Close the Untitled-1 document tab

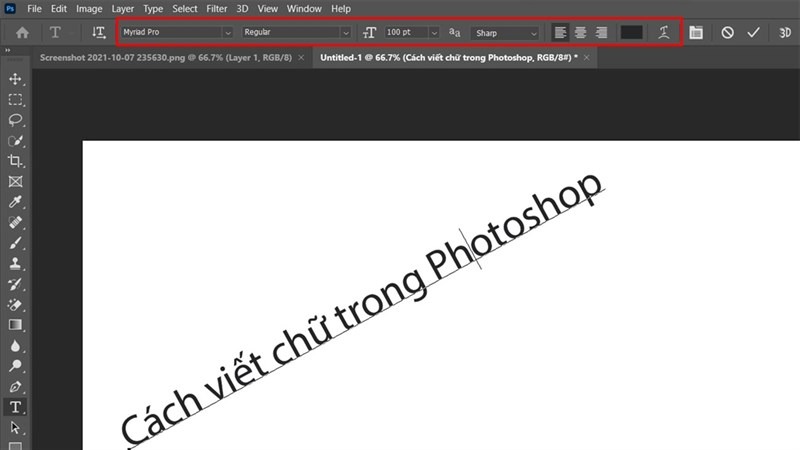point(587,58)
